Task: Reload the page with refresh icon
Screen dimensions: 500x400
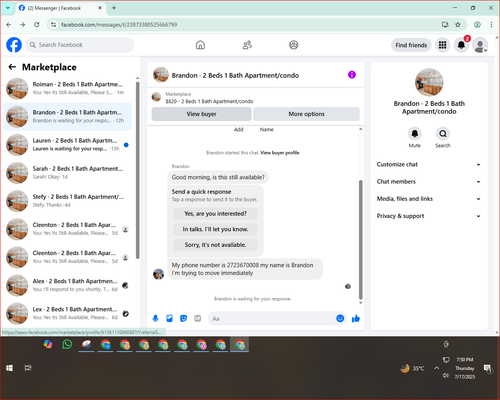Action: pos(37,25)
